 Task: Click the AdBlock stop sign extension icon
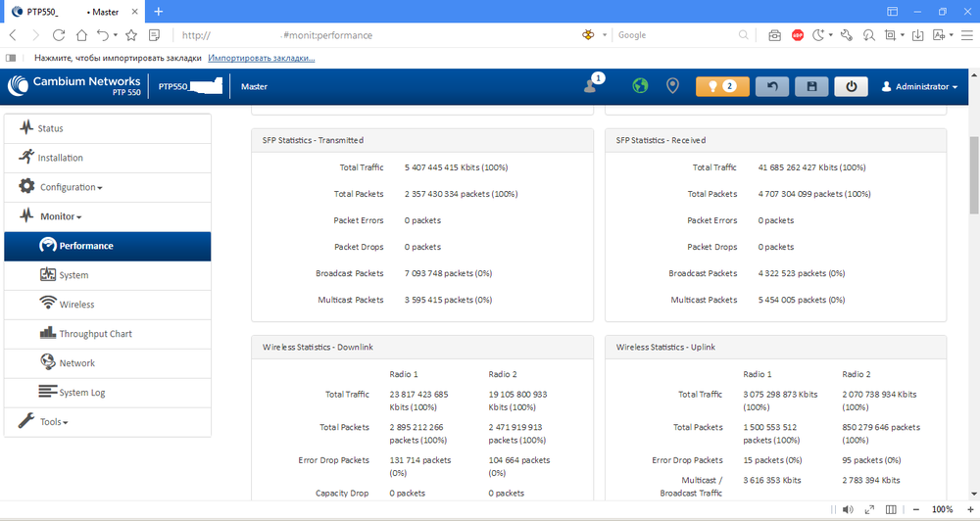[x=798, y=34]
